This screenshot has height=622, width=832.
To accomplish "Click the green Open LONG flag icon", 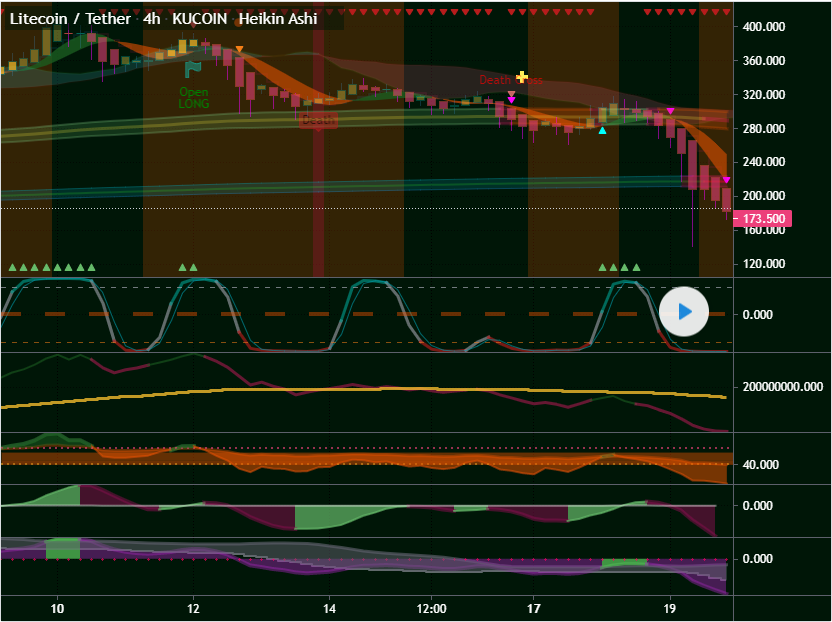I will pyautogui.click(x=193, y=69).
